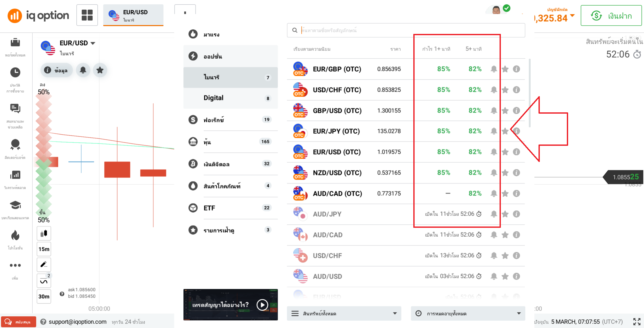Open info for NZD/USD (OTC)
This screenshot has height=328, width=644.
(x=516, y=173)
